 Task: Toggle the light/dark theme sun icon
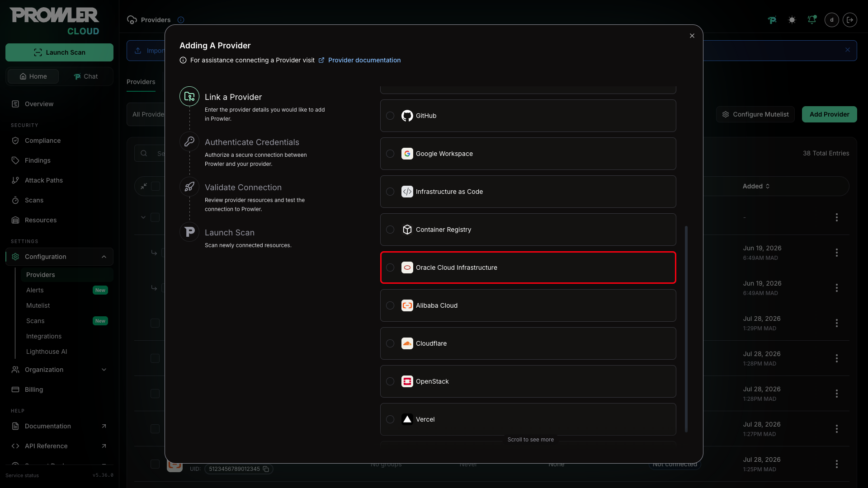click(792, 20)
